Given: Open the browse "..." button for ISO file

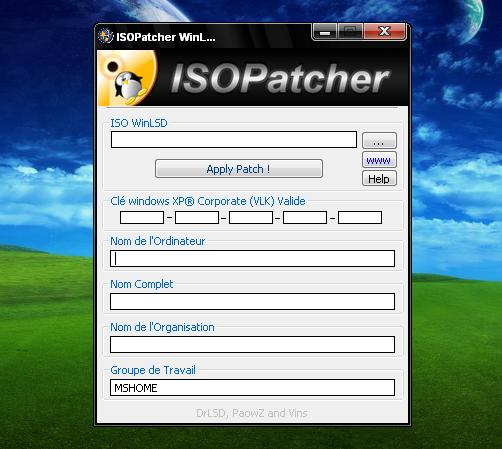Looking at the screenshot, I should [x=379, y=140].
